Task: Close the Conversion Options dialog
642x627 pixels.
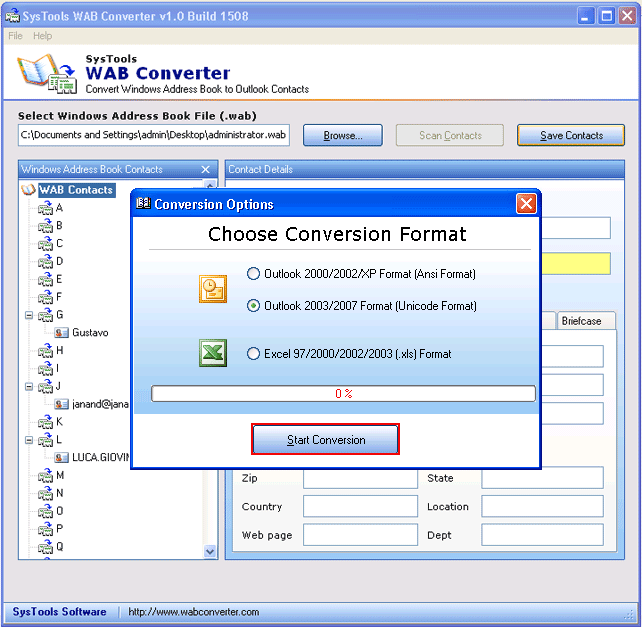Action: coord(526,204)
